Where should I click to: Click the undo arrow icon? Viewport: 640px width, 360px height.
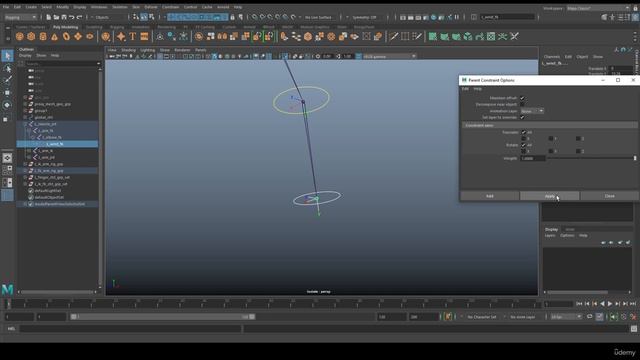click(x=72, y=17)
